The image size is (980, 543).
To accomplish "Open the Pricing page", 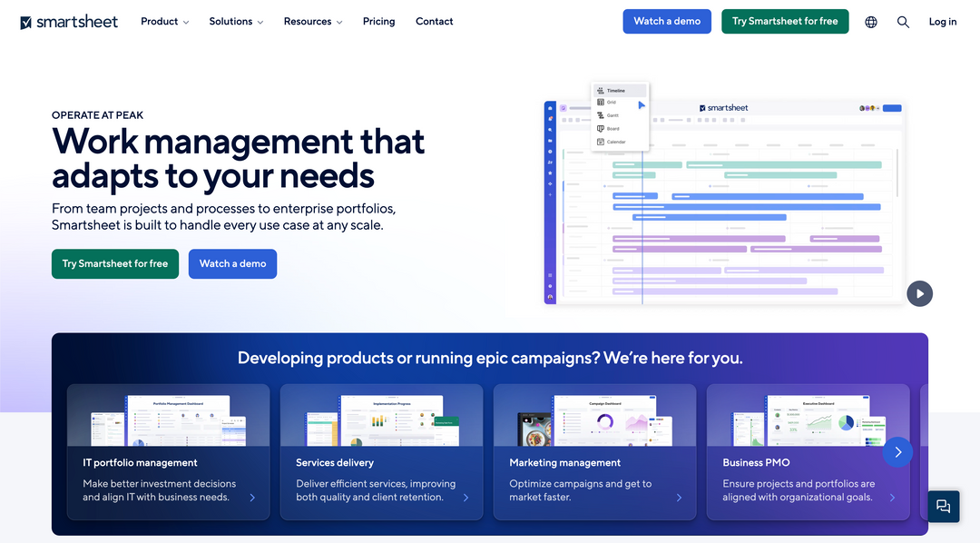I will [x=378, y=21].
